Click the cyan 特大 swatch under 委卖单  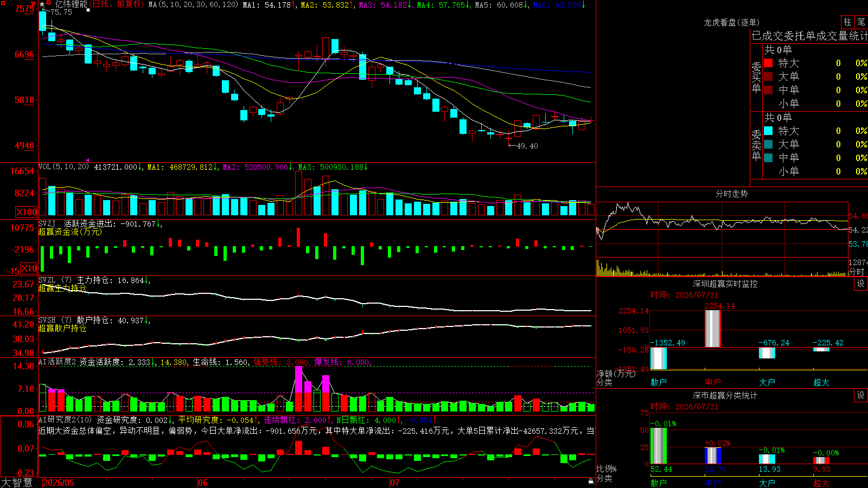click(768, 131)
